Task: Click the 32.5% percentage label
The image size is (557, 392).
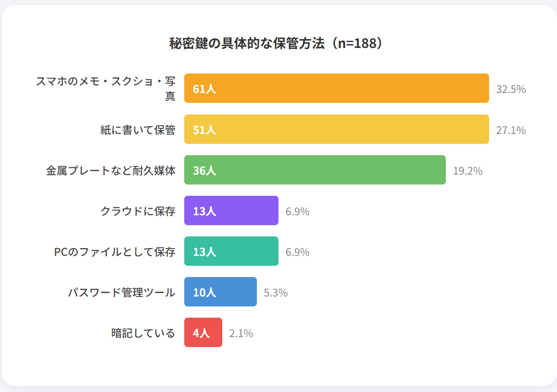Action: point(511,89)
